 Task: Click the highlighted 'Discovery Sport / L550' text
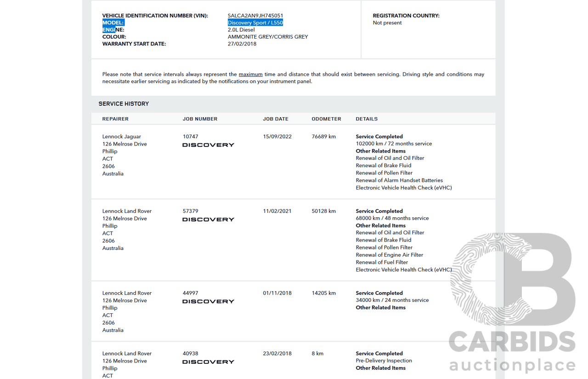[x=255, y=23]
